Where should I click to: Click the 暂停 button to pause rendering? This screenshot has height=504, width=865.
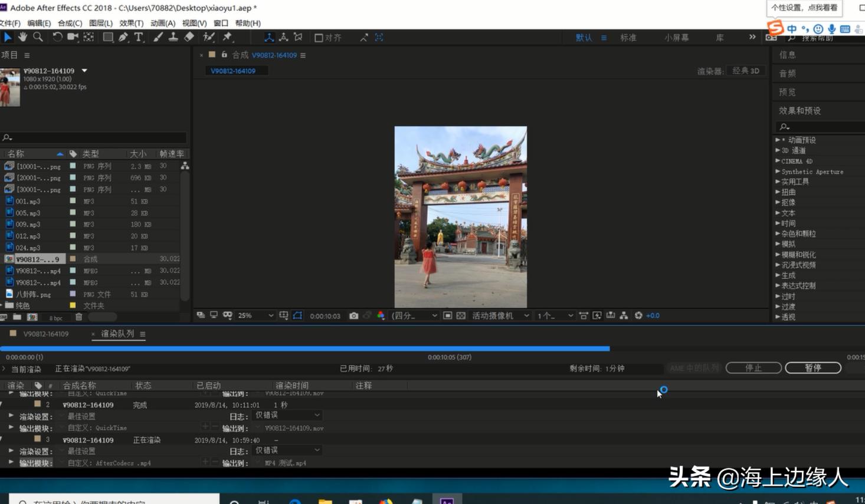click(813, 367)
